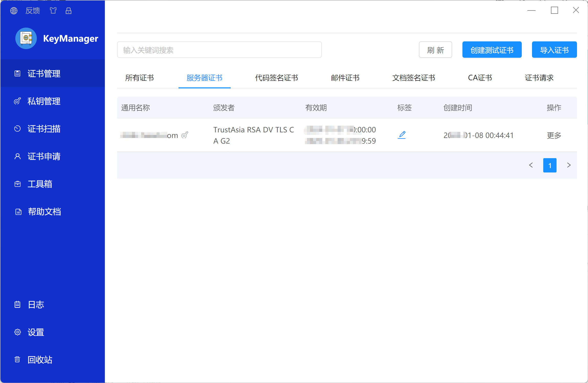This screenshot has width=588, height=383.
Task: Switch to the CA证书 tab
Action: click(x=480, y=78)
